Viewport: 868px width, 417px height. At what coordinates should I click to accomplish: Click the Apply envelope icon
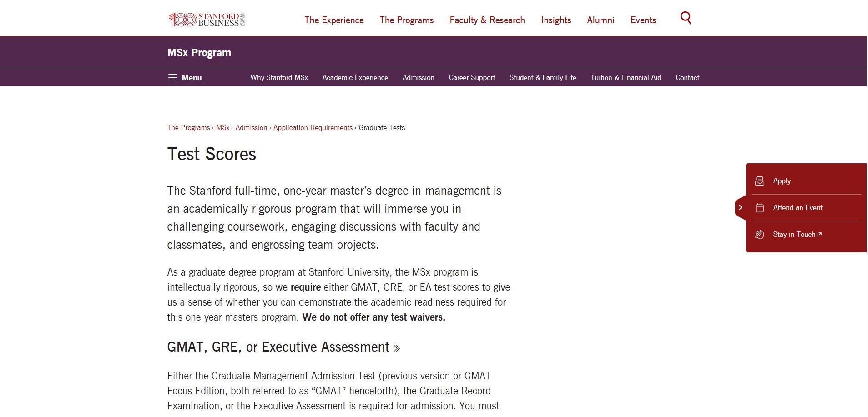click(759, 181)
